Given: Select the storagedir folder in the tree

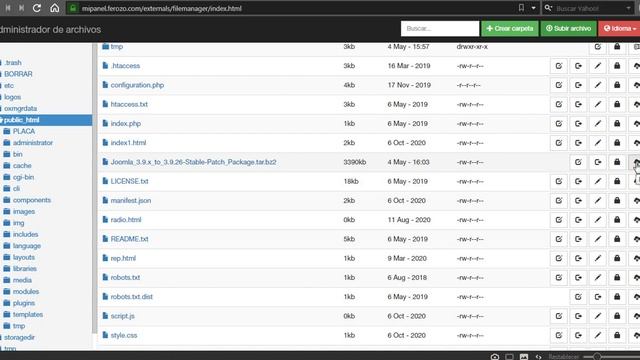Looking at the screenshot, I should [19, 337].
